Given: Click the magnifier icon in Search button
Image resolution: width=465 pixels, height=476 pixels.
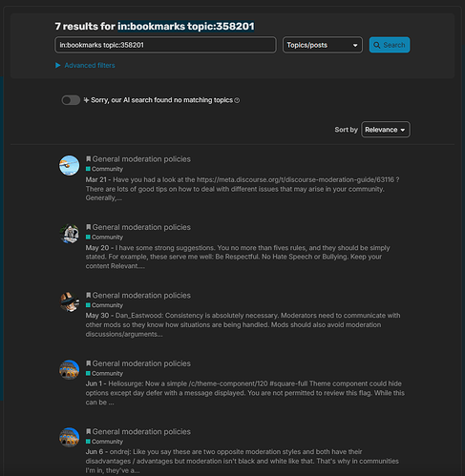Looking at the screenshot, I should (x=377, y=45).
